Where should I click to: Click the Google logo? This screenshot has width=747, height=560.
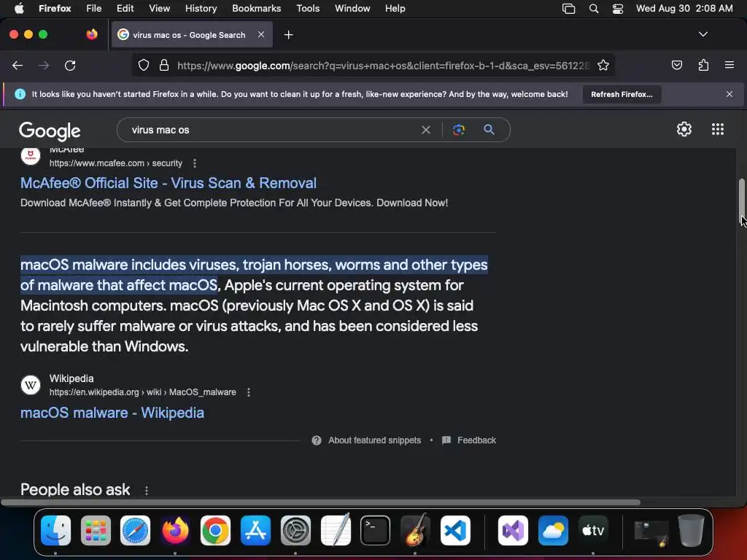point(50,131)
